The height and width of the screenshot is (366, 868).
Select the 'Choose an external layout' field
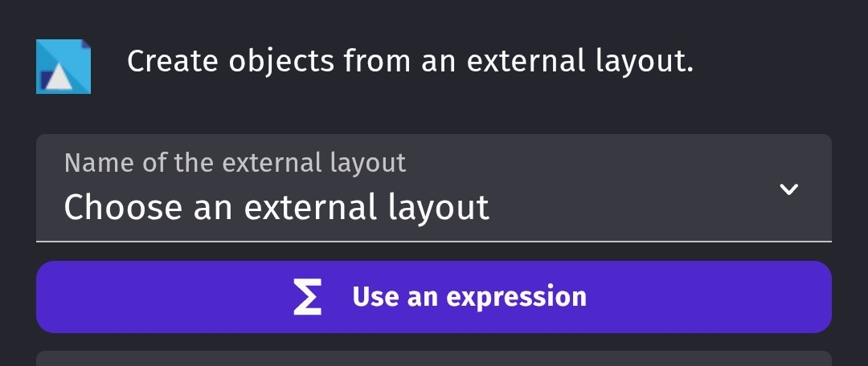tap(433, 188)
